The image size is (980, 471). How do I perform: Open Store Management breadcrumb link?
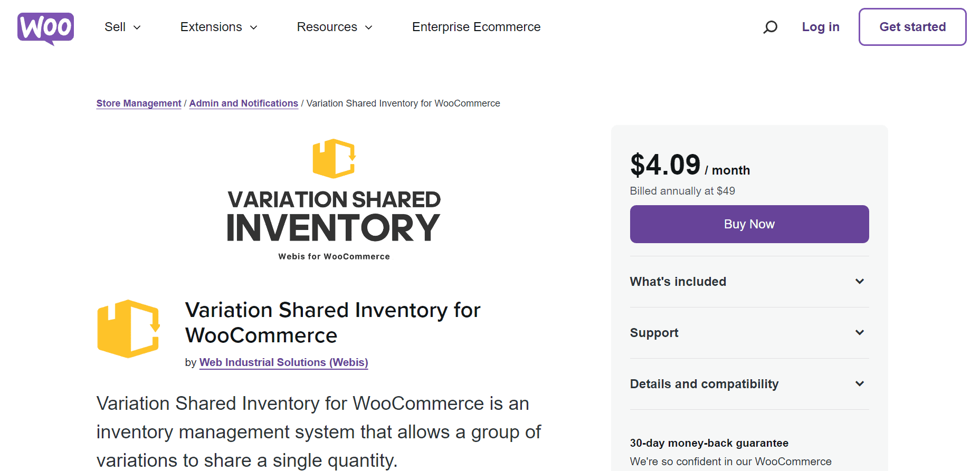(139, 103)
